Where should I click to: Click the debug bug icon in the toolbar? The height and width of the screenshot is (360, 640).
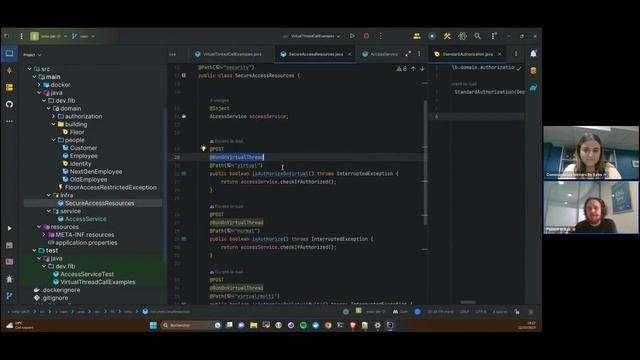click(x=462, y=36)
